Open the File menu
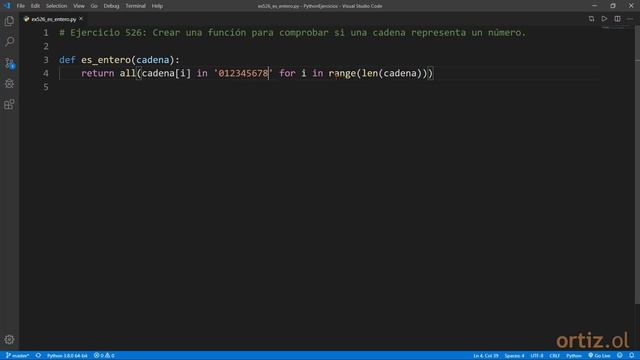Viewport: 640px width, 360px height. [20, 6]
